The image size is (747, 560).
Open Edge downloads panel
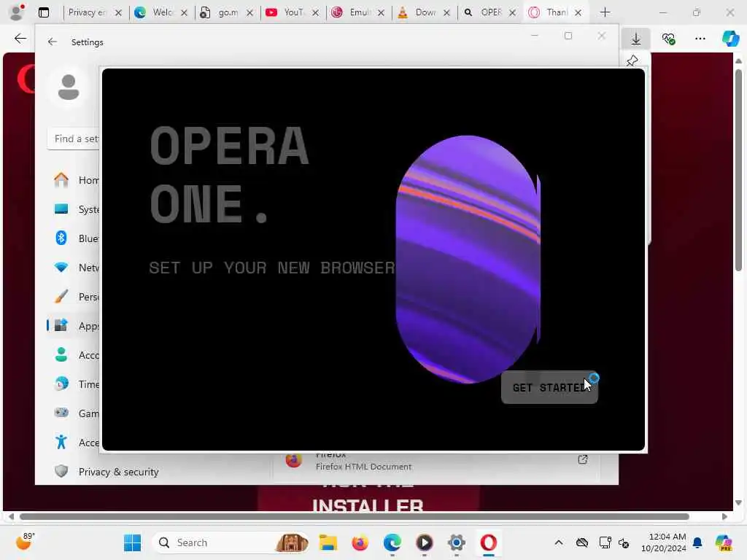tap(635, 39)
